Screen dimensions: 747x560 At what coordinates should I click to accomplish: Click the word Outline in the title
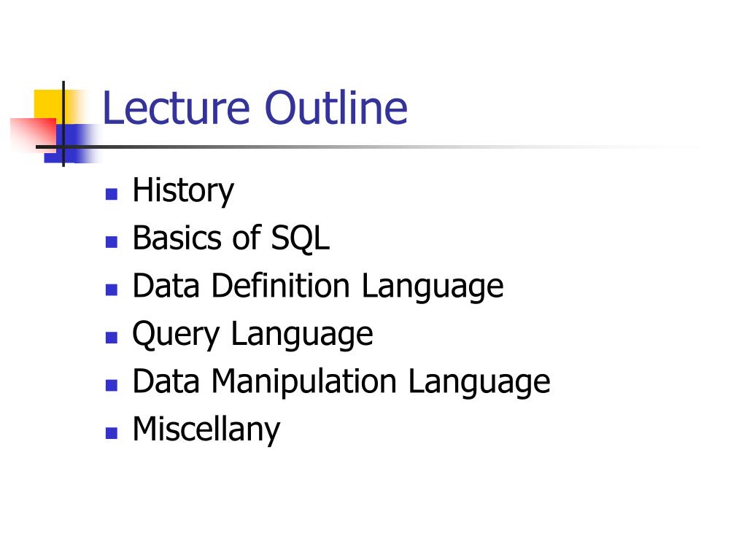click(336, 108)
